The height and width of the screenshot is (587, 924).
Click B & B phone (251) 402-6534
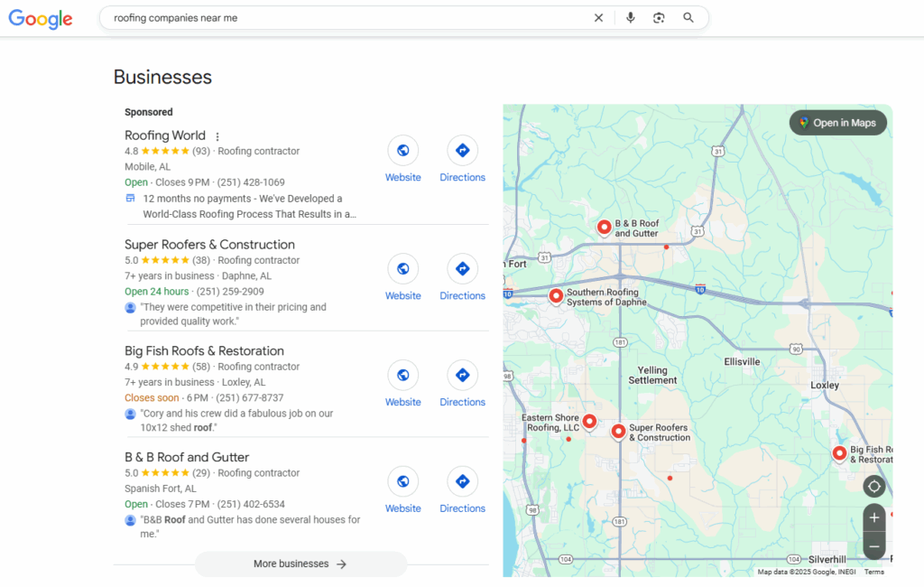pos(251,504)
